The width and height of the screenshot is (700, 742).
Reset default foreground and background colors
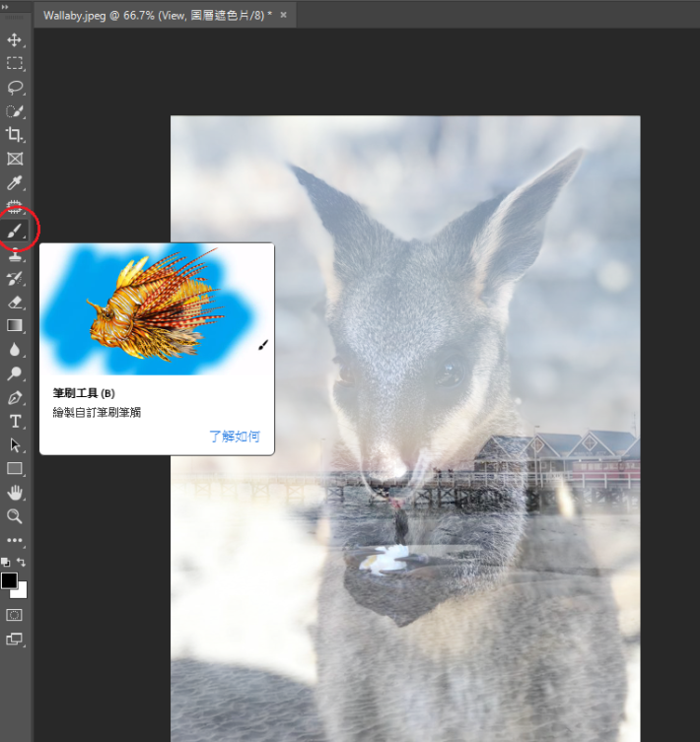point(5,563)
